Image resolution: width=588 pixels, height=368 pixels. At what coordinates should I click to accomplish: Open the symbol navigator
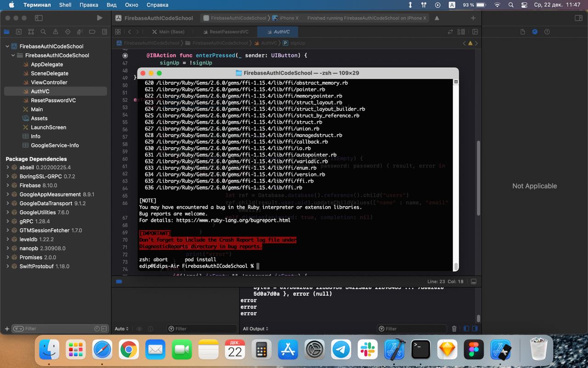point(31,32)
